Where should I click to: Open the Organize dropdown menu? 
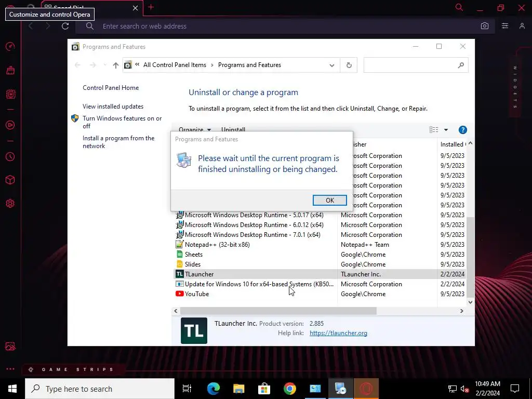195,129
